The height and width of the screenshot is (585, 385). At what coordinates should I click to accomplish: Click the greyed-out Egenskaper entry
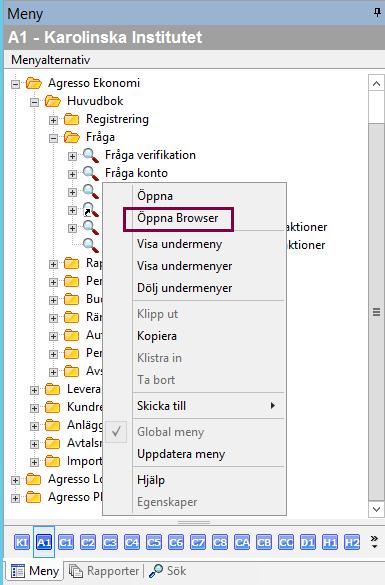tap(167, 502)
